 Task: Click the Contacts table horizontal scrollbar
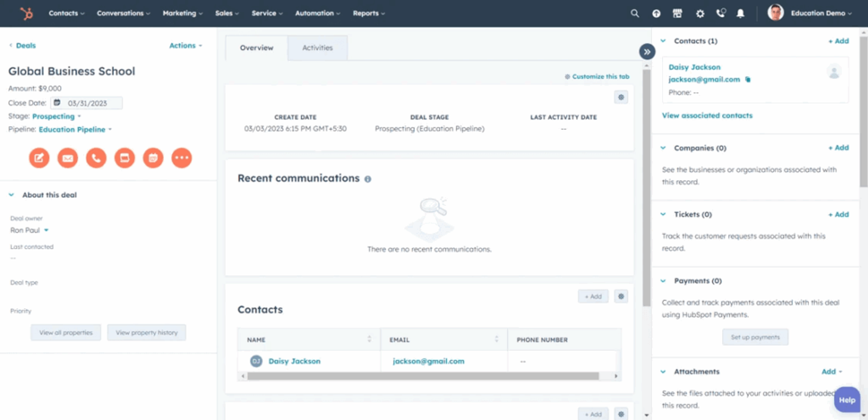(x=423, y=376)
